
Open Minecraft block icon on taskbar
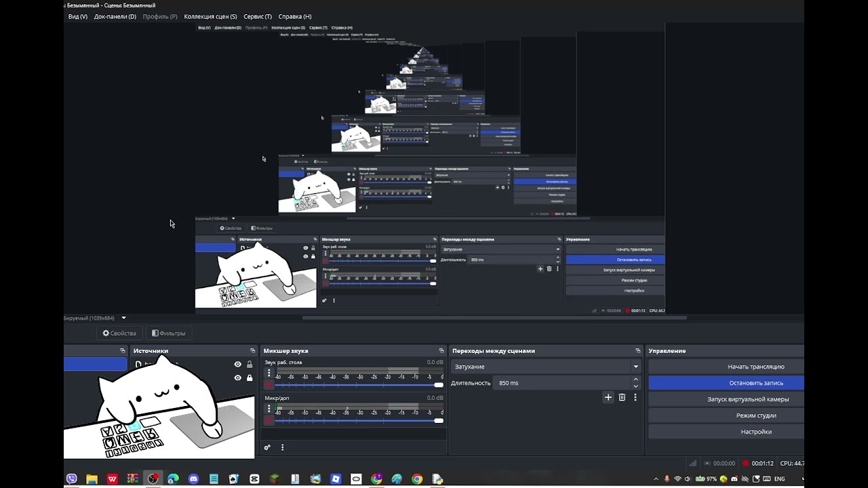click(275, 479)
